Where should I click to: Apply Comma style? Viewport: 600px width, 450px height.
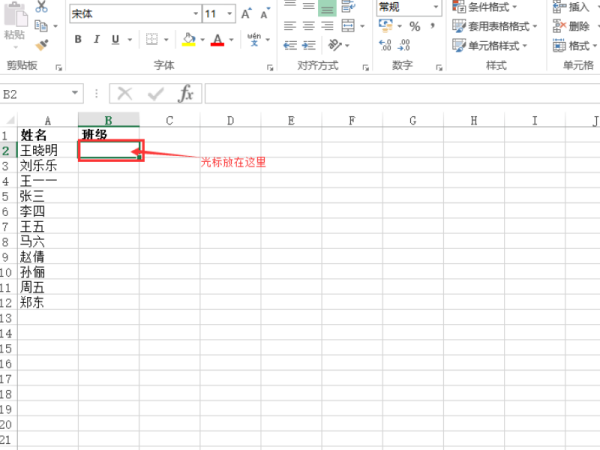click(x=432, y=26)
